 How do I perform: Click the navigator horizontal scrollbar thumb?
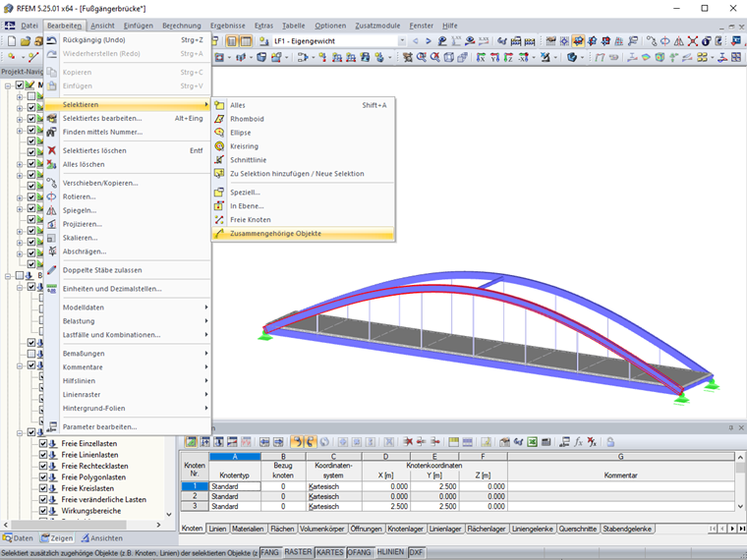[x=69, y=525]
